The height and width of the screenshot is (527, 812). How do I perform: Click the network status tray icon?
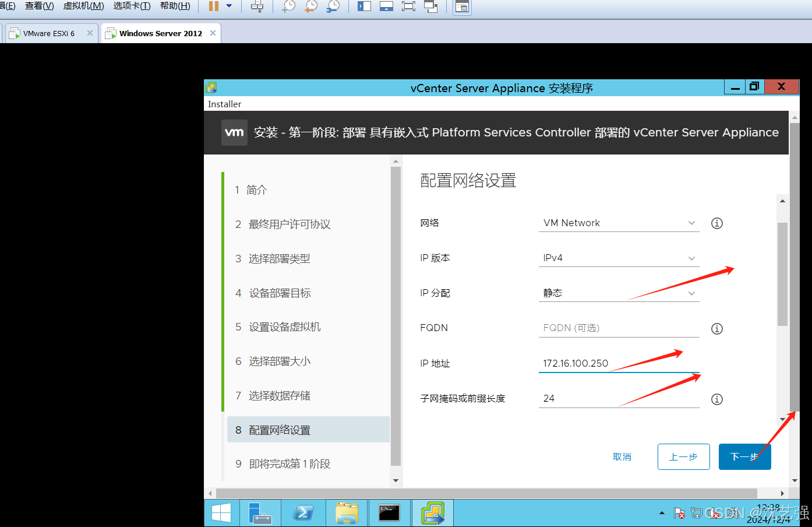coord(696,513)
